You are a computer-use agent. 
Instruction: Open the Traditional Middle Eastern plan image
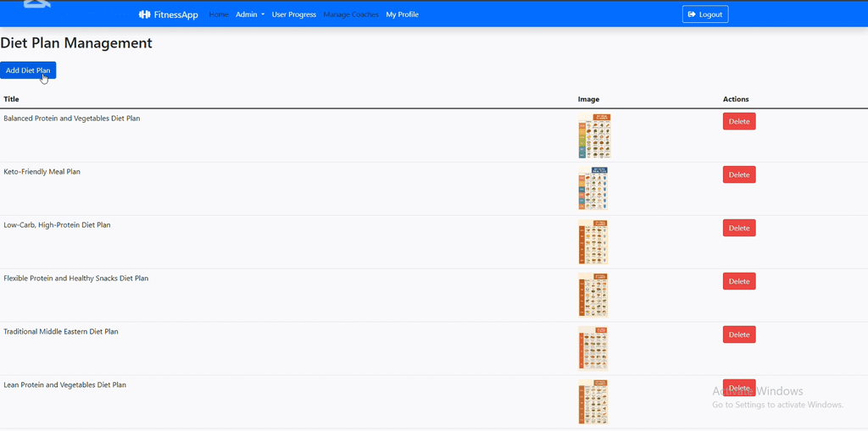click(593, 348)
